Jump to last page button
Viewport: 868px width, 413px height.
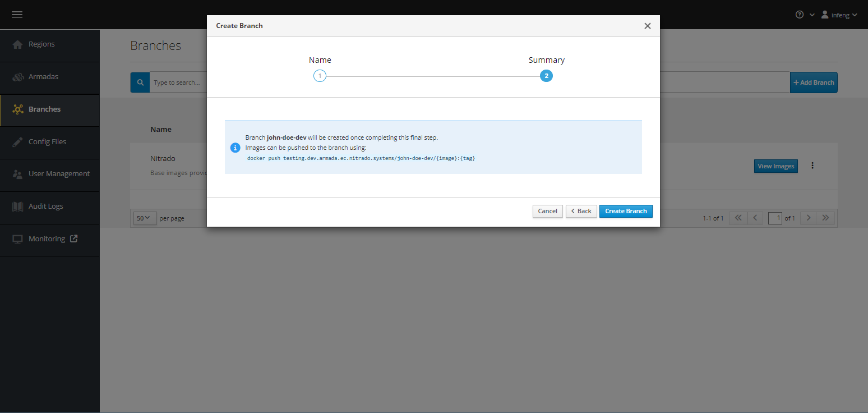[x=825, y=218]
